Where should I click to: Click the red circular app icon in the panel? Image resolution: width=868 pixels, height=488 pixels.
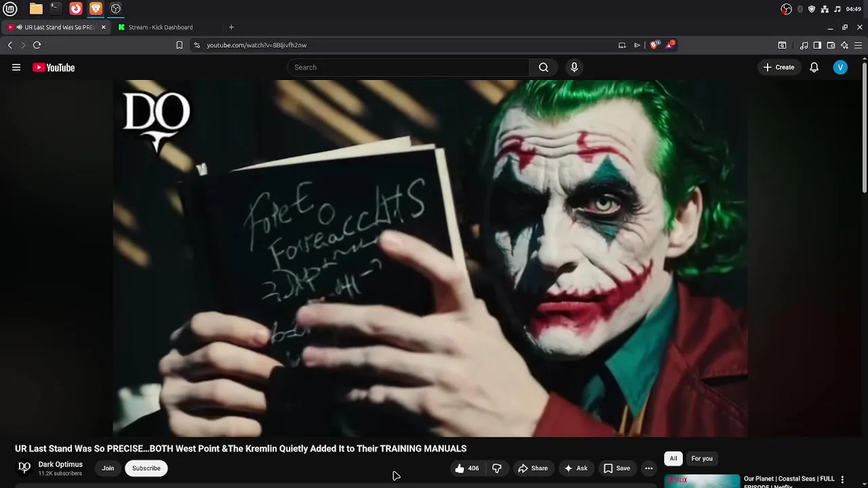76,9
